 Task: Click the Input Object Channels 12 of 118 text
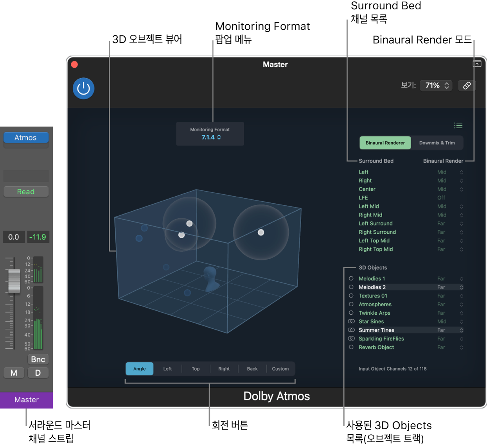392,369
